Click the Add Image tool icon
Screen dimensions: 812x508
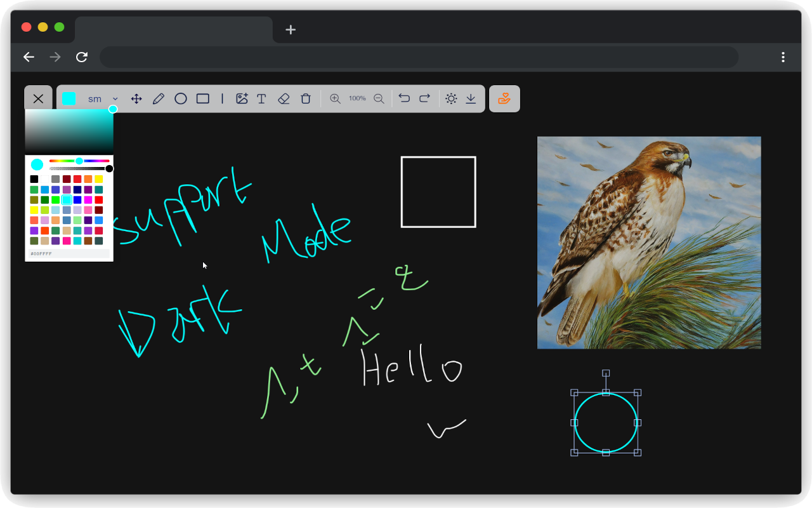242,98
